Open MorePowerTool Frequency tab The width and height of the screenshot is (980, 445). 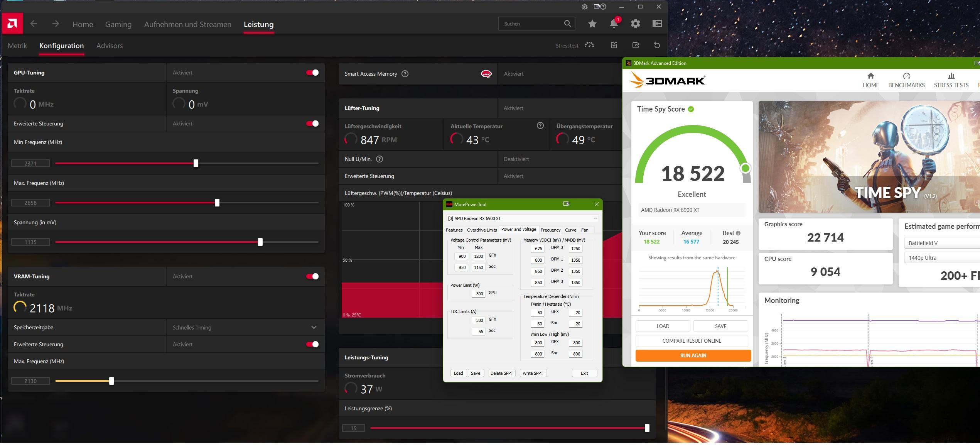pyautogui.click(x=550, y=230)
